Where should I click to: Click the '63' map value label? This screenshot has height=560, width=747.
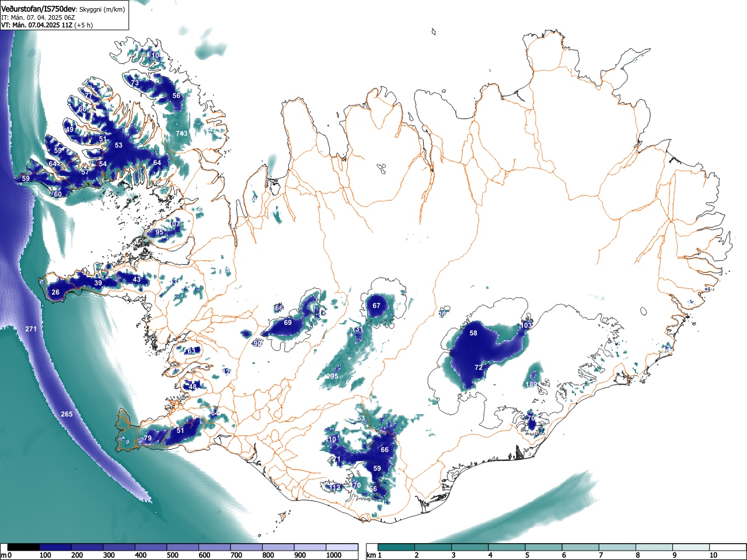[x=191, y=351]
